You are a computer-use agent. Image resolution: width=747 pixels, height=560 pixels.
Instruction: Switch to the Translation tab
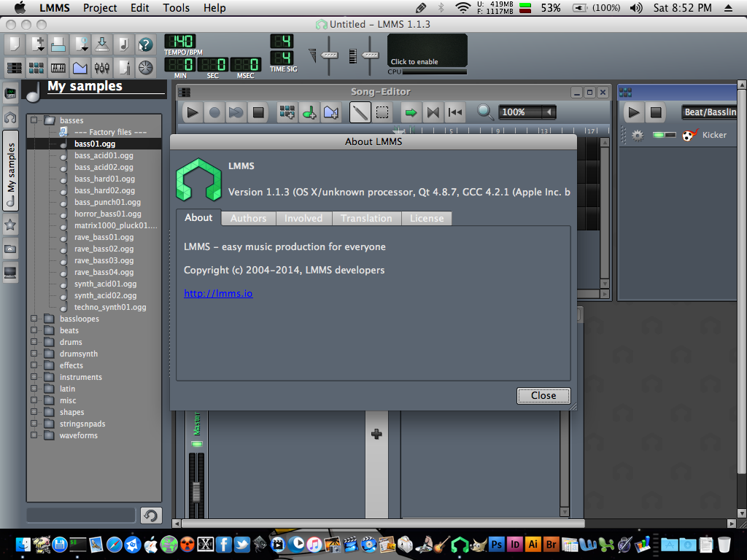pos(366,218)
